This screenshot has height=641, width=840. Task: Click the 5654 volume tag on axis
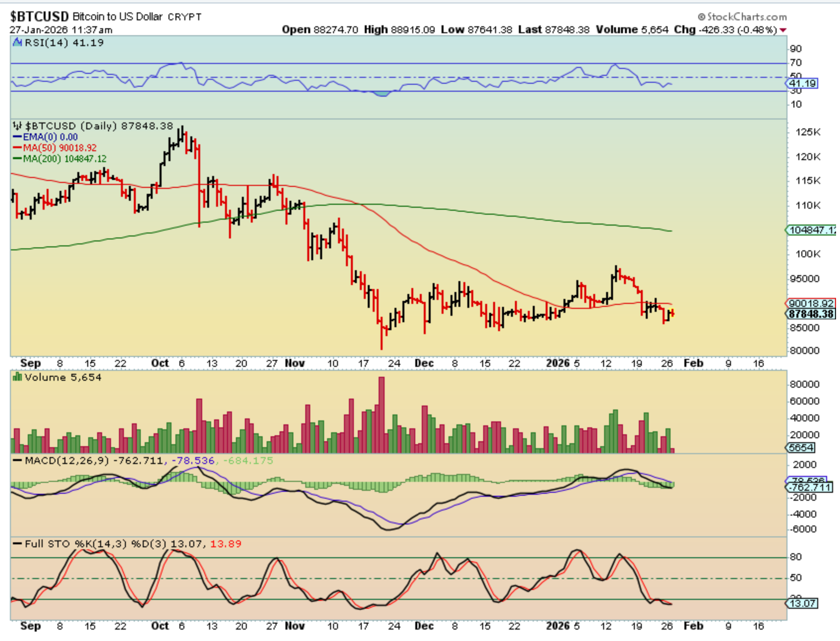(801, 448)
